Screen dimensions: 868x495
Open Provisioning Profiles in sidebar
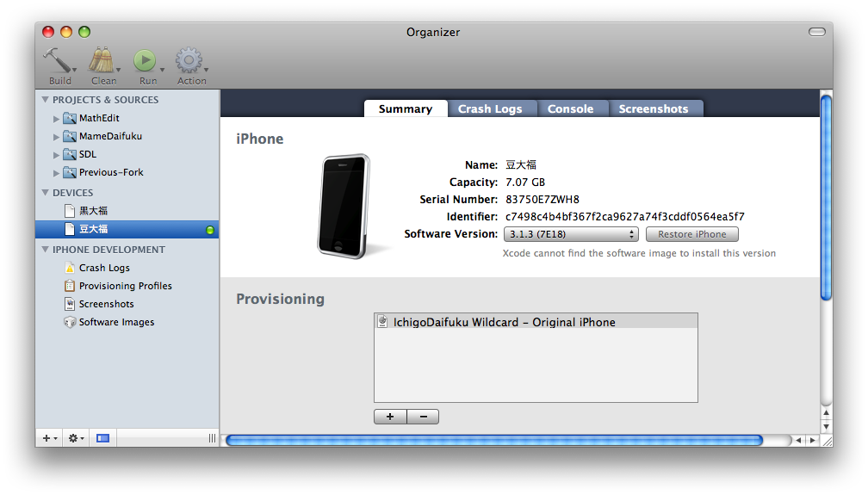click(x=125, y=286)
